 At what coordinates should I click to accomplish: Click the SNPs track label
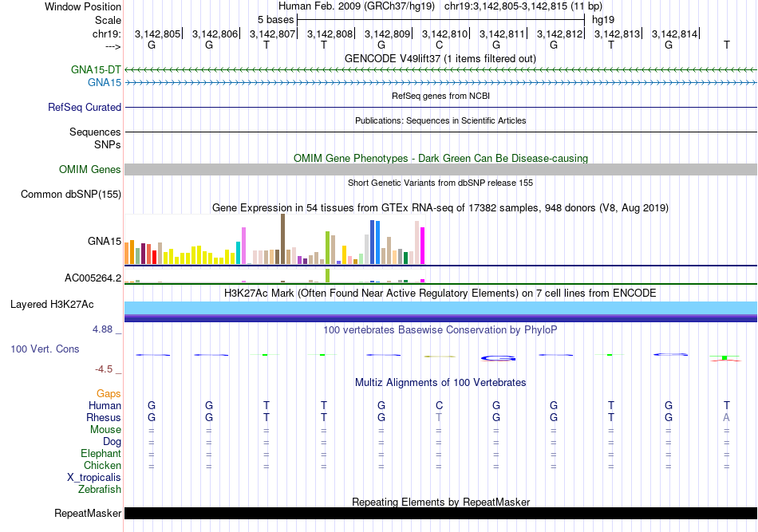(108, 144)
